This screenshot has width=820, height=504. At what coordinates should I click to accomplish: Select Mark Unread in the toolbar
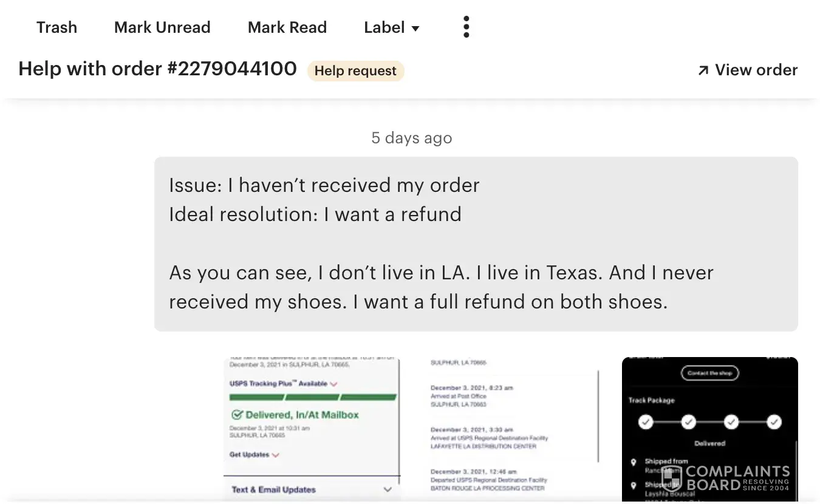(x=162, y=27)
